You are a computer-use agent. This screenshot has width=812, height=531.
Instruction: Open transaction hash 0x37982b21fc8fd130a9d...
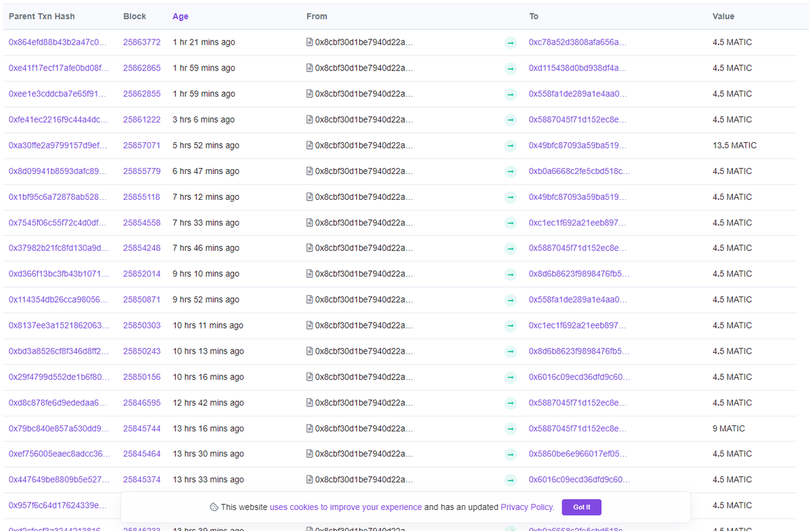(x=59, y=248)
